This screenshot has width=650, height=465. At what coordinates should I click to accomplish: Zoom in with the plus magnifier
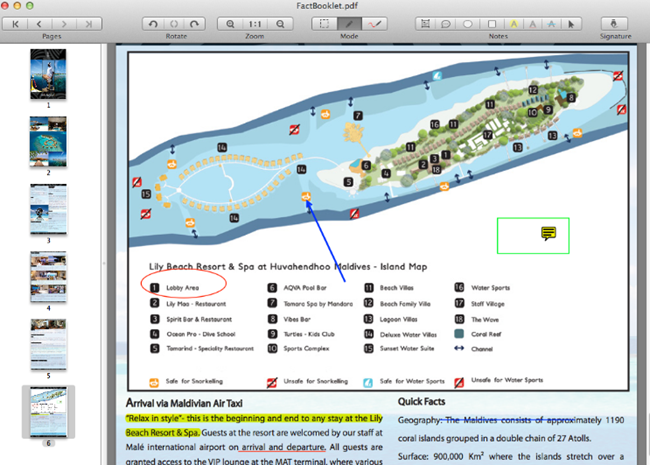(x=230, y=24)
